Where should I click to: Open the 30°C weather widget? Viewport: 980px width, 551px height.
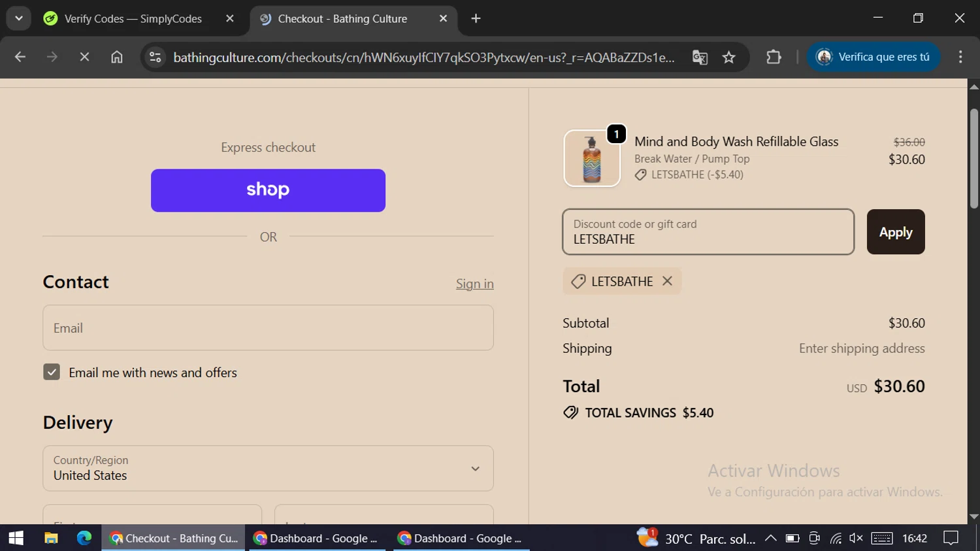[696, 539]
